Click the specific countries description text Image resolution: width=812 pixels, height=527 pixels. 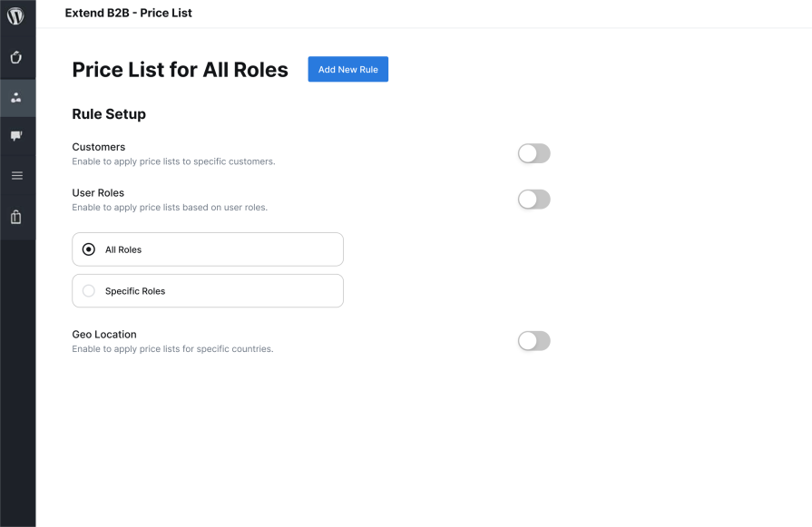(x=172, y=349)
